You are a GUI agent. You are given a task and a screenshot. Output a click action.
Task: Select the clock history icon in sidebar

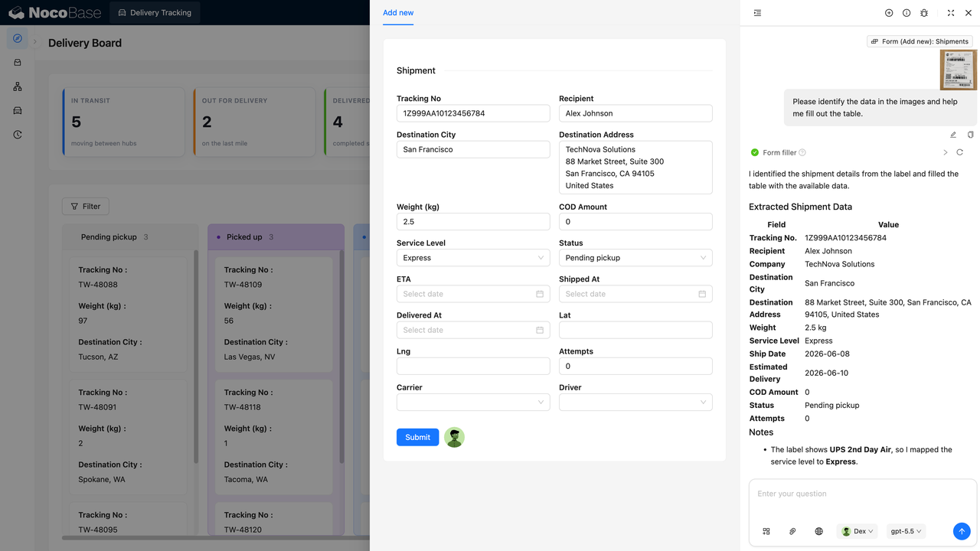click(x=18, y=135)
